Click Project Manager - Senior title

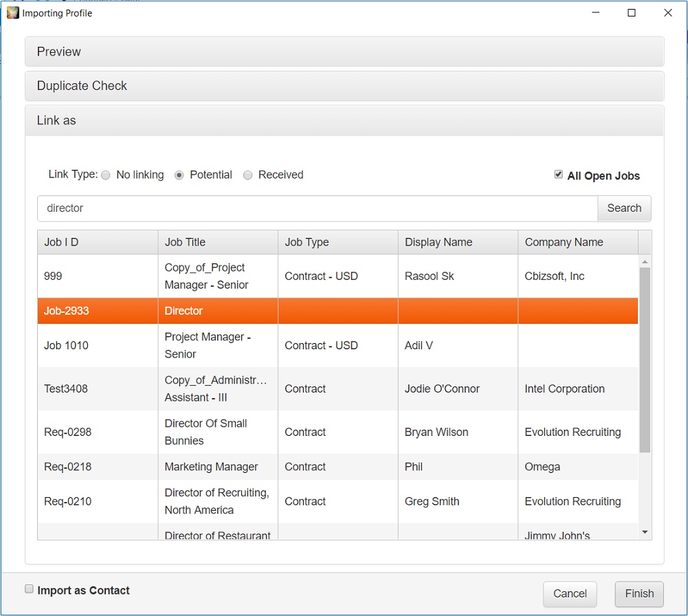click(x=208, y=346)
